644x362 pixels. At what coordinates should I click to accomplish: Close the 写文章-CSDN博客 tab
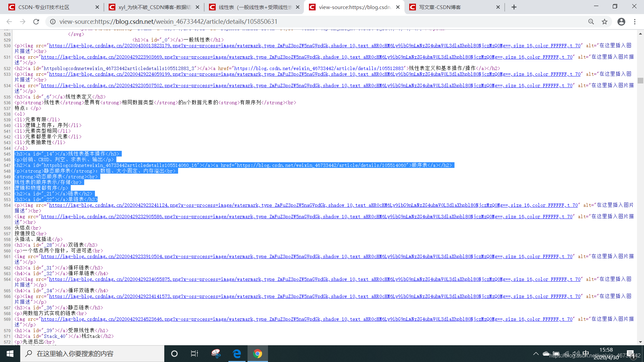pos(498,7)
